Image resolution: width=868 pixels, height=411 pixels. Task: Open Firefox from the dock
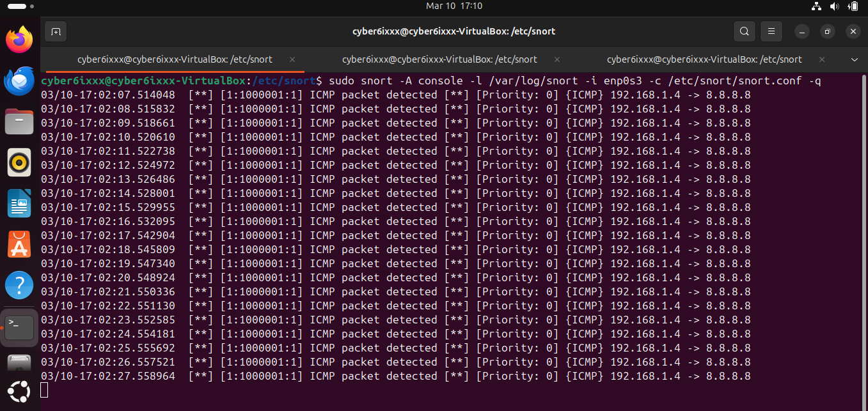[x=19, y=40]
